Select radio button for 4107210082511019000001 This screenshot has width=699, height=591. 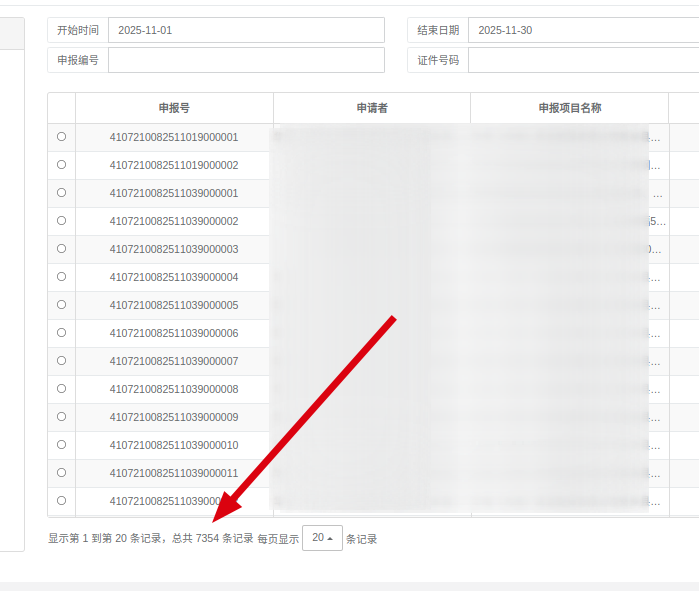pyautogui.click(x=61, y=137)
